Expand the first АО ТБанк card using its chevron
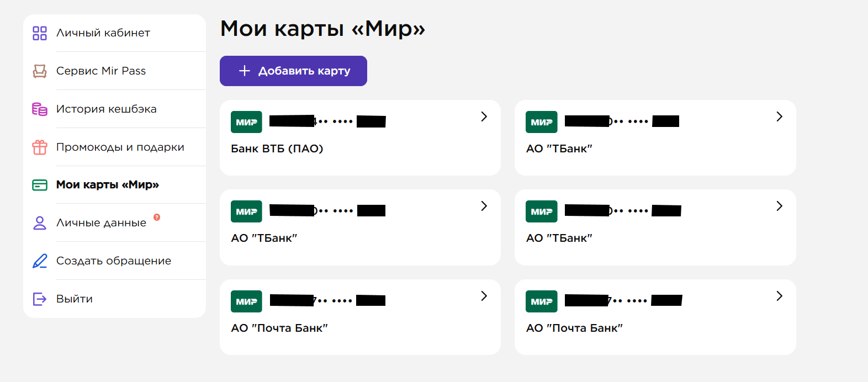 779,116
